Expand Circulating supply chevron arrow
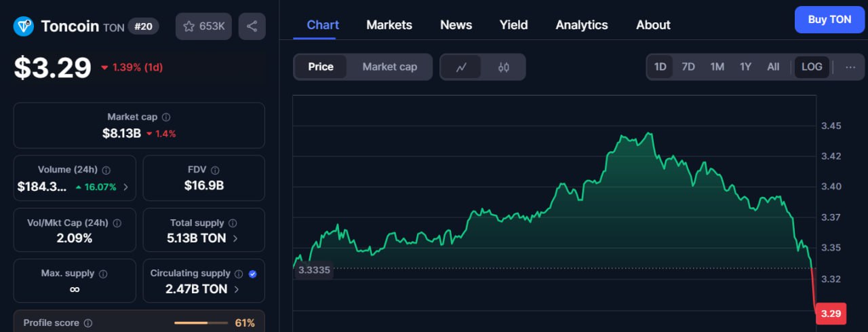 [237, 289]
